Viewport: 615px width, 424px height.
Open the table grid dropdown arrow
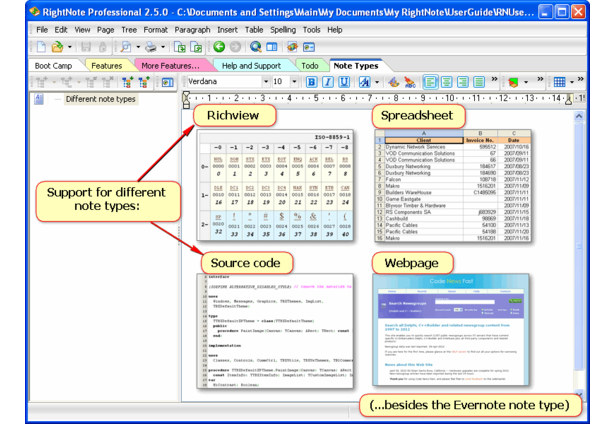tap(572, 82)
